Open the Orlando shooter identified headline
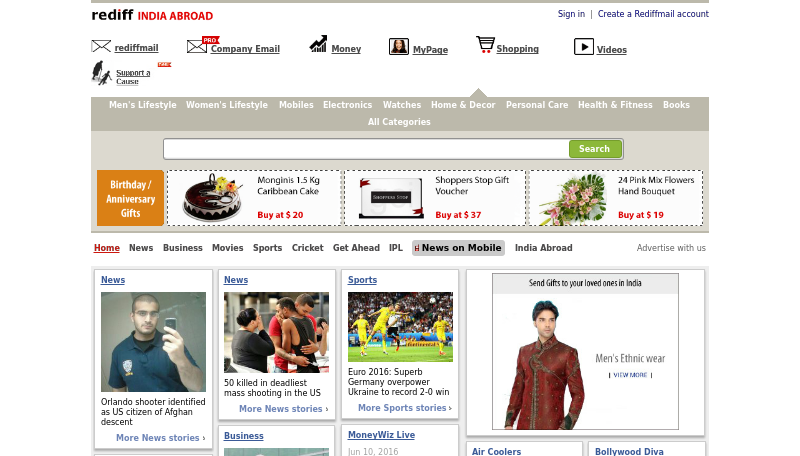The width and height of the screenshot is (800, 456). 153,412
